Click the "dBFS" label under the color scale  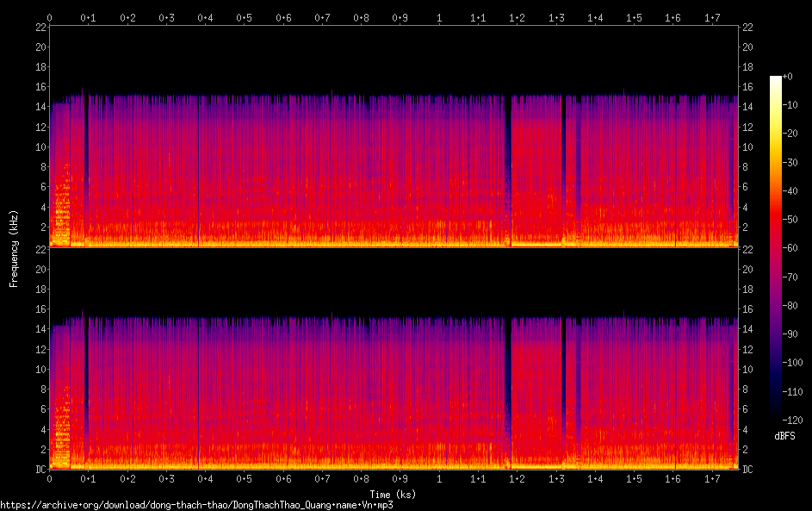tap(784, 436)
